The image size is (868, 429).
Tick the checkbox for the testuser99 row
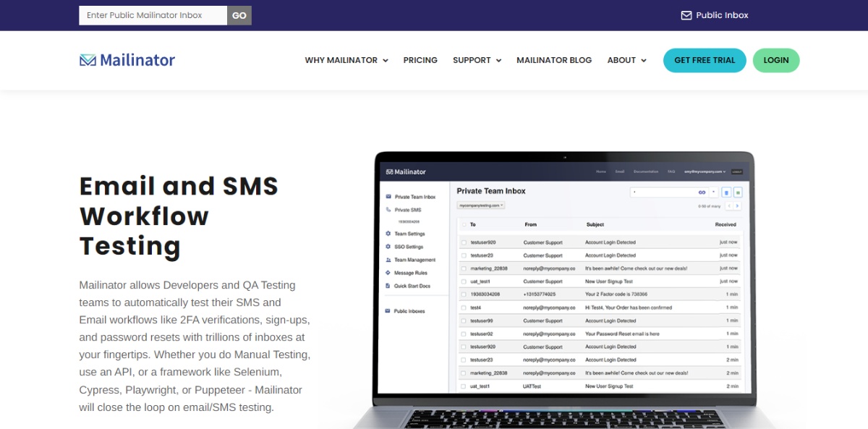(464, 320)
